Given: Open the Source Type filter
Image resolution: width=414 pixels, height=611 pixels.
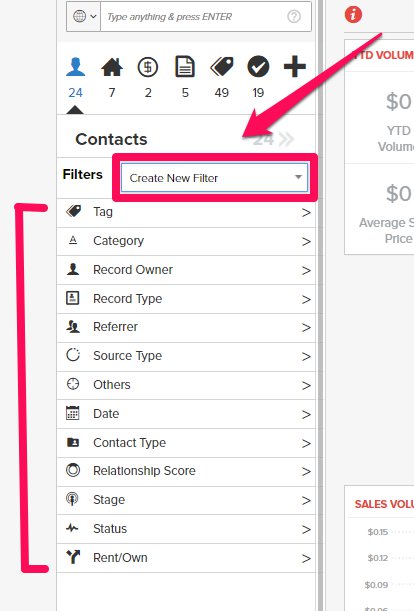Looking at the screenshot, I should tap(186, 356).
